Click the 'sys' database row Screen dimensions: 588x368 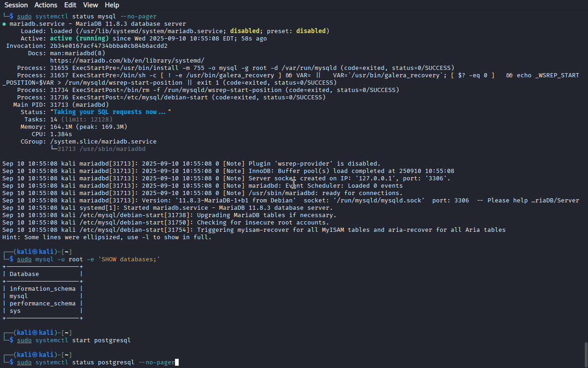[15, 311]
